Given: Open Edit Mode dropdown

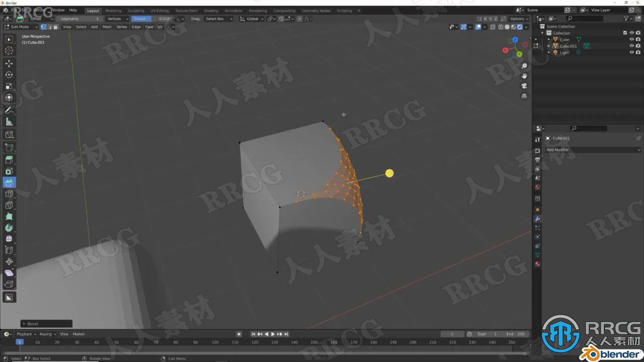Looking at the screenshot, I should pos(21,27).
